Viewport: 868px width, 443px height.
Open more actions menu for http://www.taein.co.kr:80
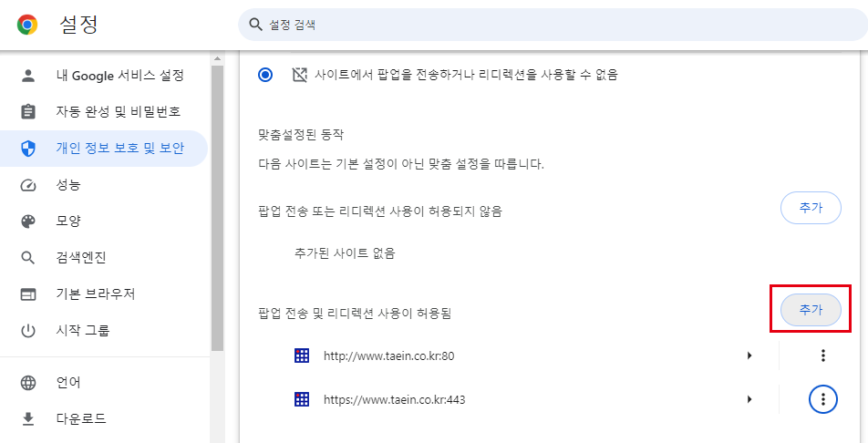click(823, 355)
